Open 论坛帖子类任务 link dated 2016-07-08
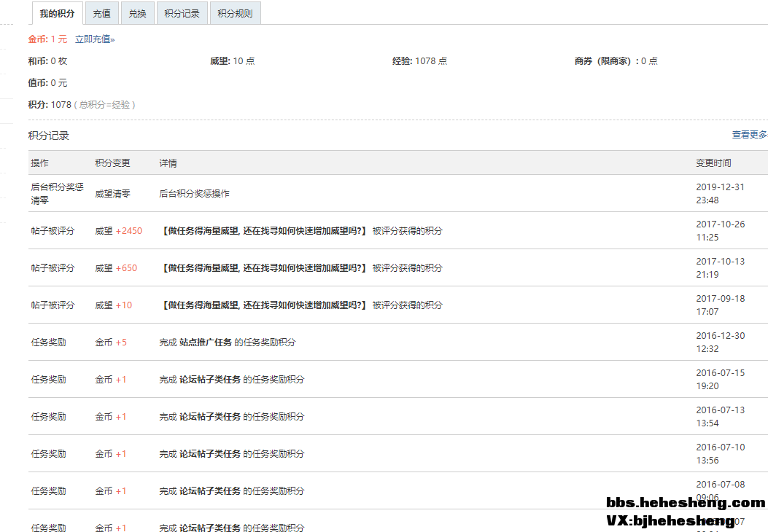Image resolution: width=768 pixels, height=532 pixels. pos(210,491)
